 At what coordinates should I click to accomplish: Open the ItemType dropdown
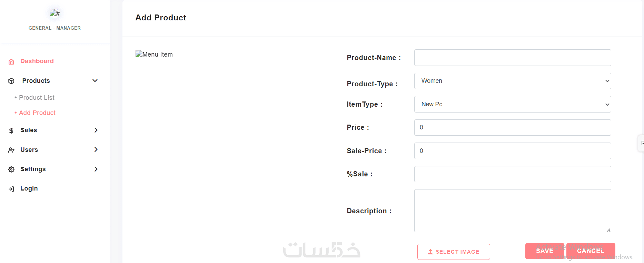tap(512, 104)
